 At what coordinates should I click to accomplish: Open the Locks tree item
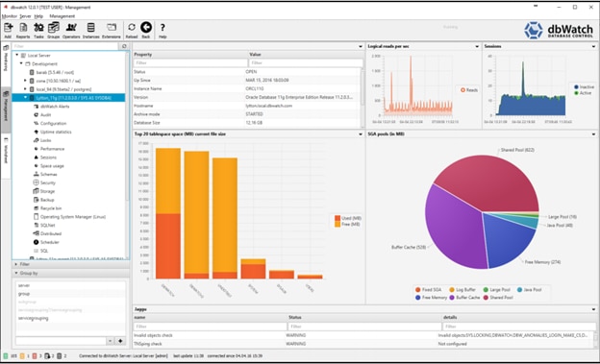pyautogui.click(x=45, y=140)
